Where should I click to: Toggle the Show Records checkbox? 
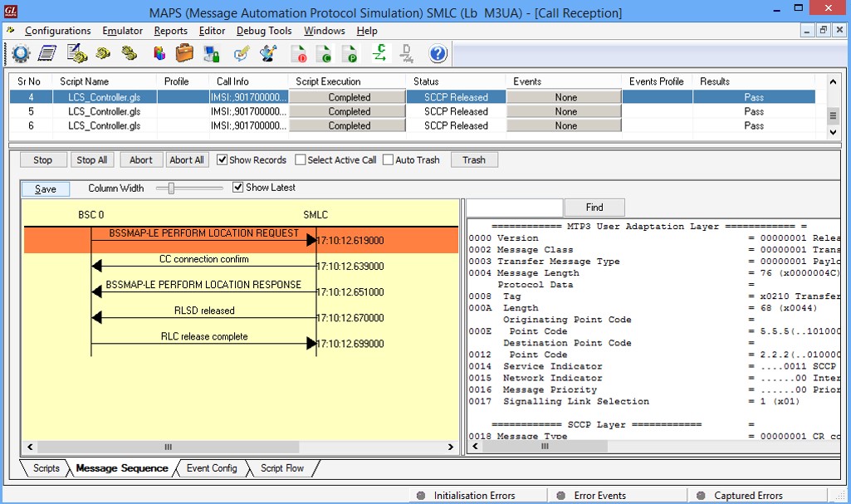pyautogui.click(x=222, y=159)
